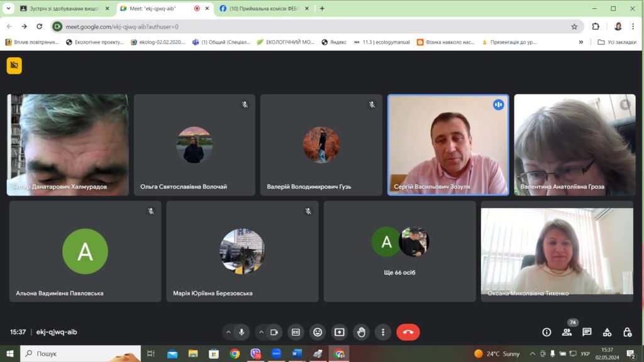Show the participants list with 74 people
644x362 pixels.
567,332
